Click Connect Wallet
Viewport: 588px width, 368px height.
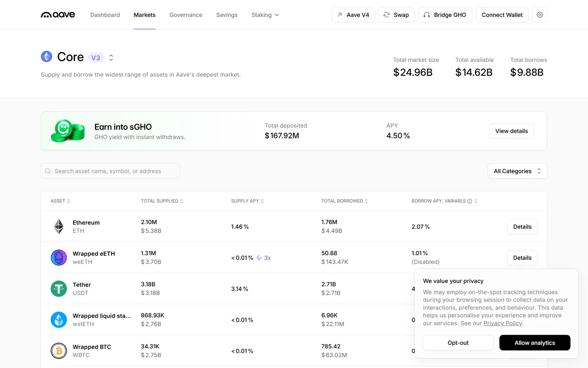[502, 15]
